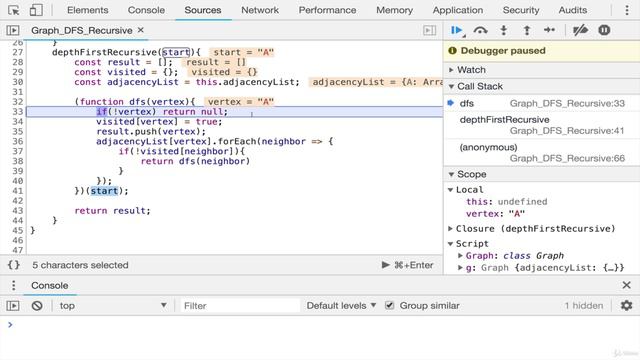
Task: Open DevTools three-dot customize menu
Action: point(627,10)
